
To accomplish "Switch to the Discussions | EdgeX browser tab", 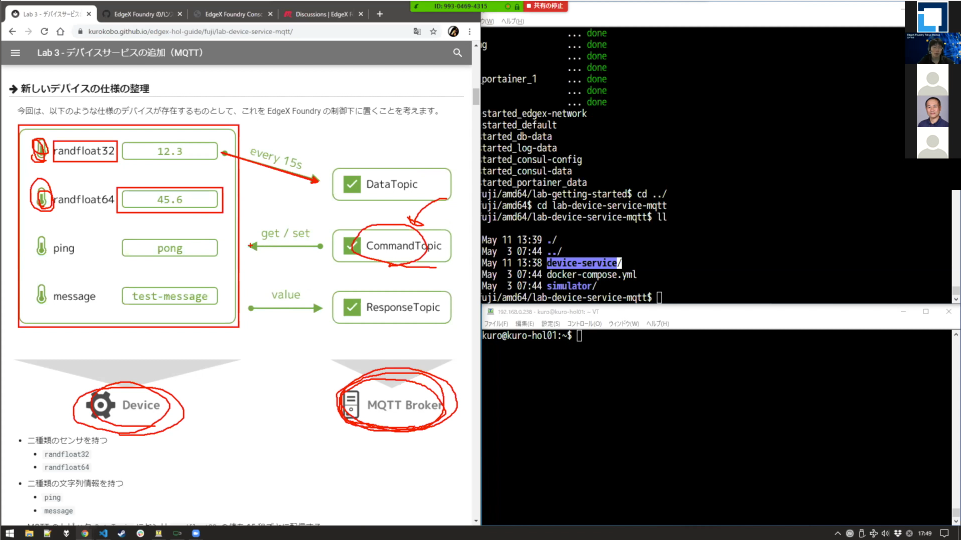I will (x=322, y=14).
